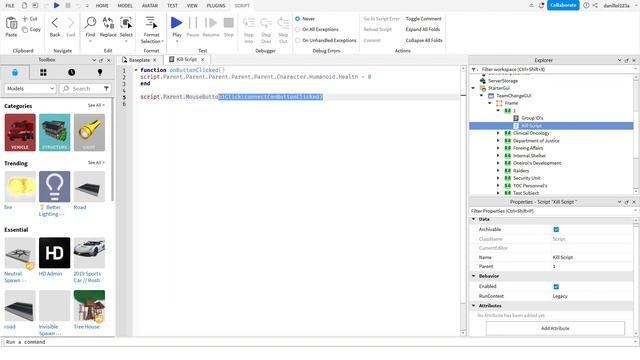Click the Format Selection icon
The image size is (640, 360).
click(x=151, y=23)
